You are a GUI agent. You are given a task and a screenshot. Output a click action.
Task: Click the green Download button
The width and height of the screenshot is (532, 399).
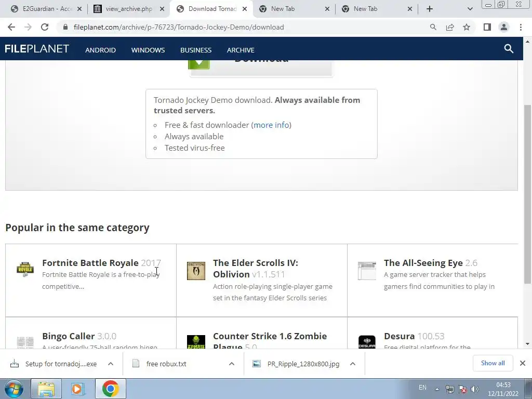(261, 68)
